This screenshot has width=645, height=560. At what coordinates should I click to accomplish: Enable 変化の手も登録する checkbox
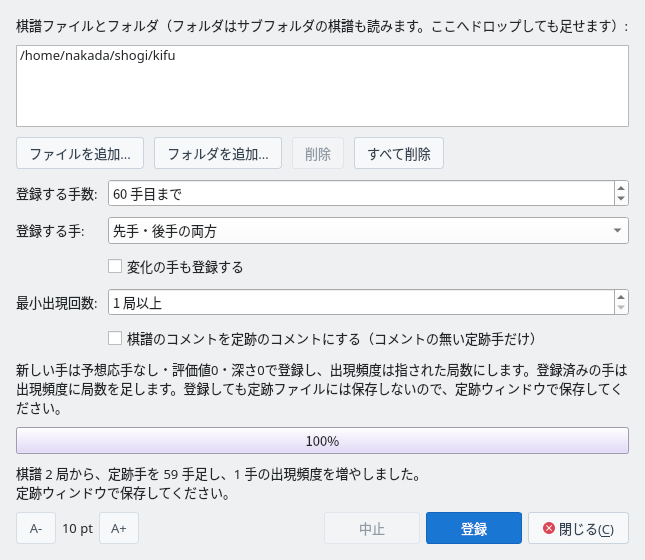tap(115, 266)
